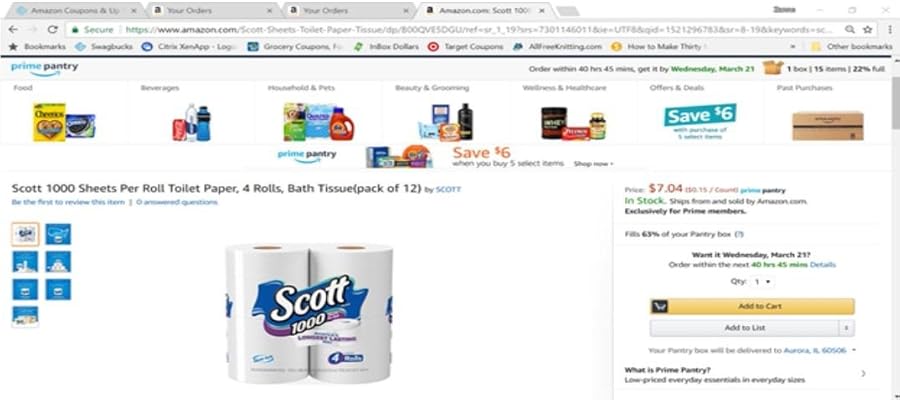
Task: Reload the page with the refresh icon
Action: 53,29
